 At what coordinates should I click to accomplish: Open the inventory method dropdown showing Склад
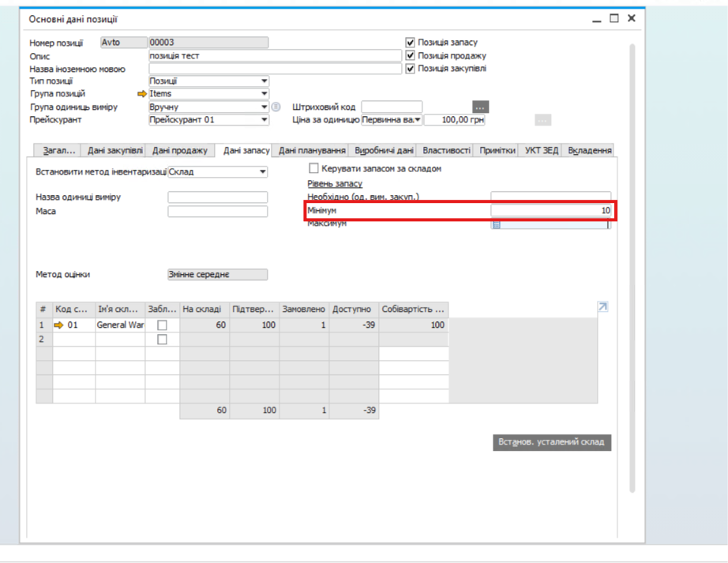click(x=263, y=171)
